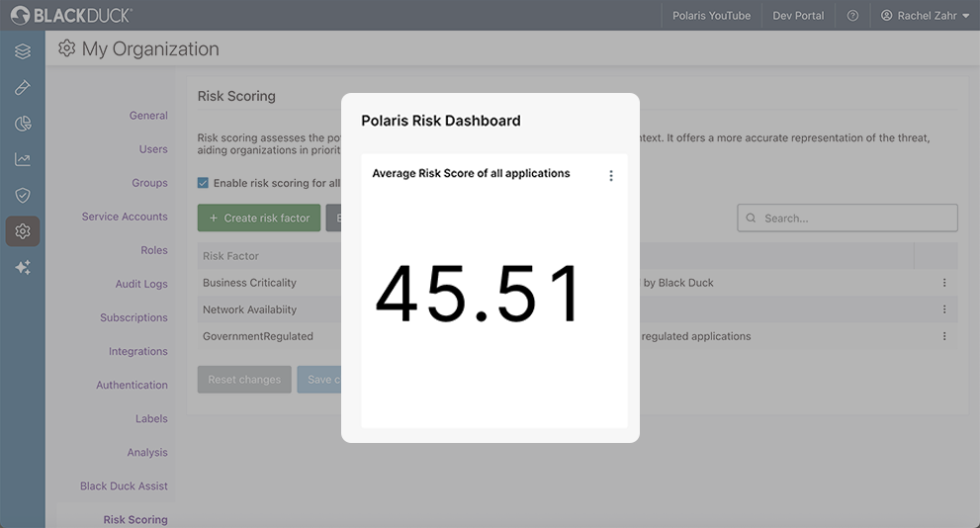Image resolution: width=980 pixels, height=528 pixels.
Task: Open the layers portfolio sidebar icon
Action: pos(23,51)
